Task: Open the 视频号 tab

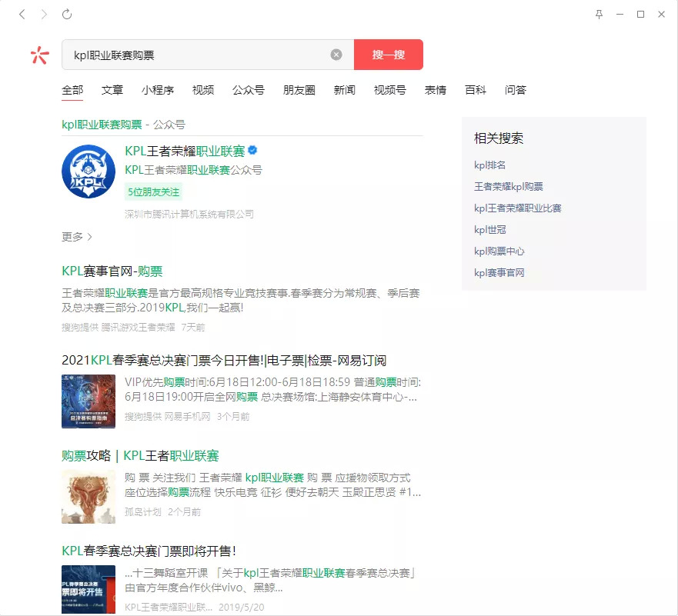Action: (390, 90)
